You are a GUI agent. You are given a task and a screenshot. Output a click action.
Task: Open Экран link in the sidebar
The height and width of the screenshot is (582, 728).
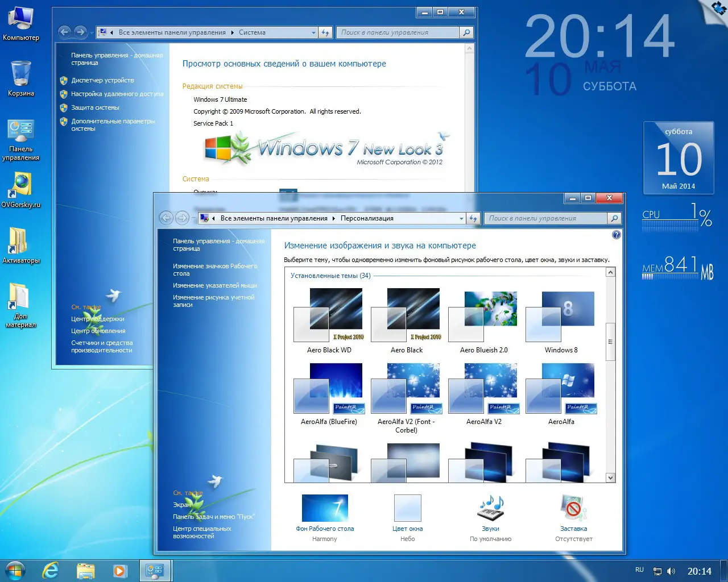pos(183,505)
